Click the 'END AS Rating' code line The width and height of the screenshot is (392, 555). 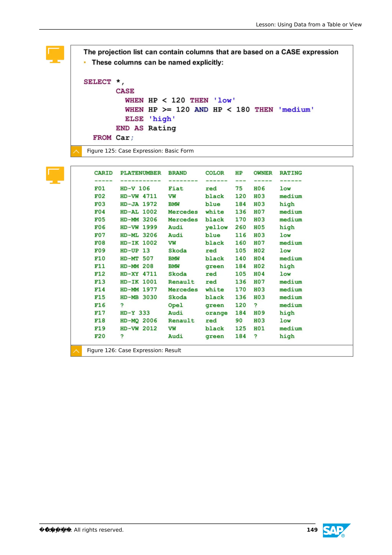click(x=146, y=128)
